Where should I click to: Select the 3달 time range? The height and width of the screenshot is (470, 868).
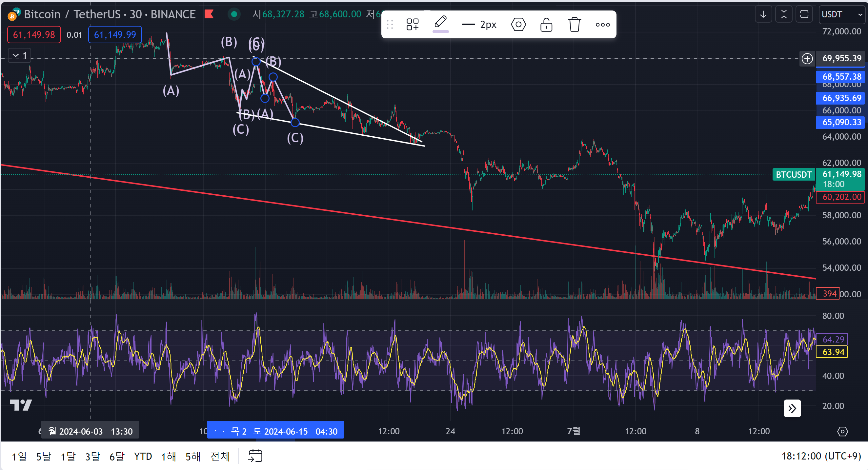(x=92, y=457)
